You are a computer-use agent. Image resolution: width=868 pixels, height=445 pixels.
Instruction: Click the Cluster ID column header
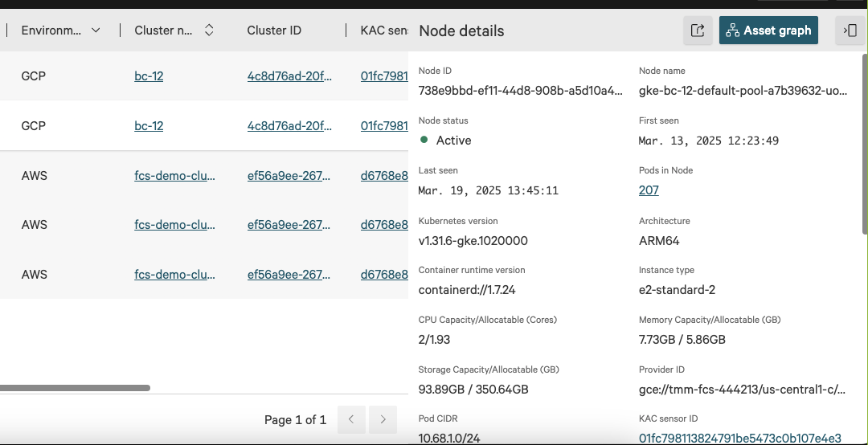pos(274,31)
